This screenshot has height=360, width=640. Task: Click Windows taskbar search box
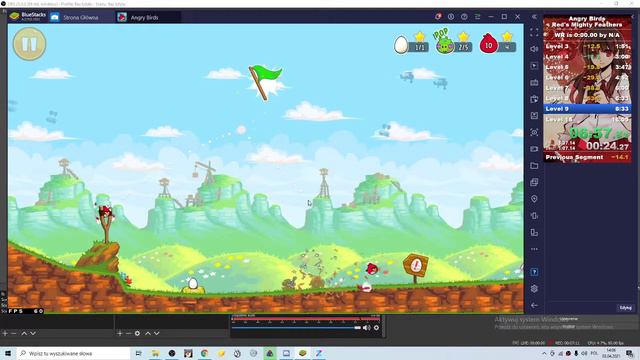coord(73,353)
